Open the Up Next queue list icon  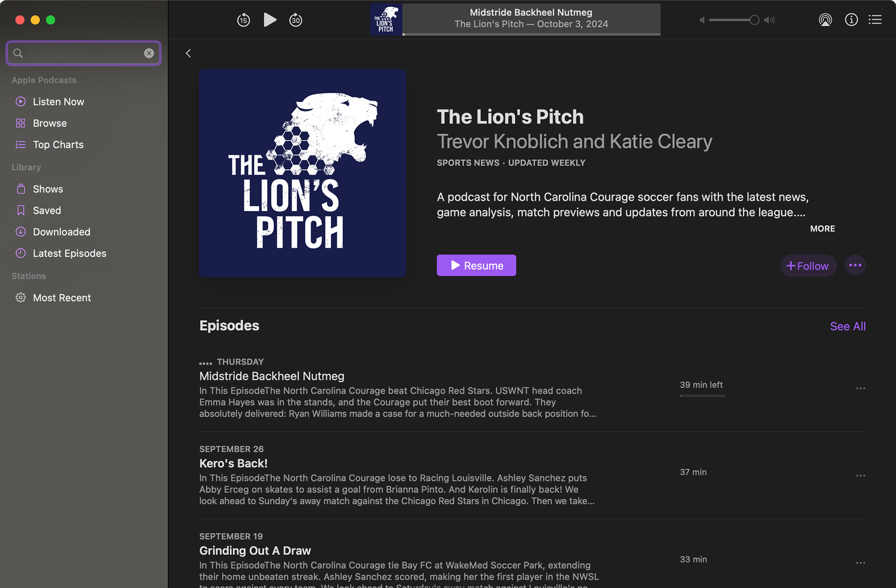point(875,20)
